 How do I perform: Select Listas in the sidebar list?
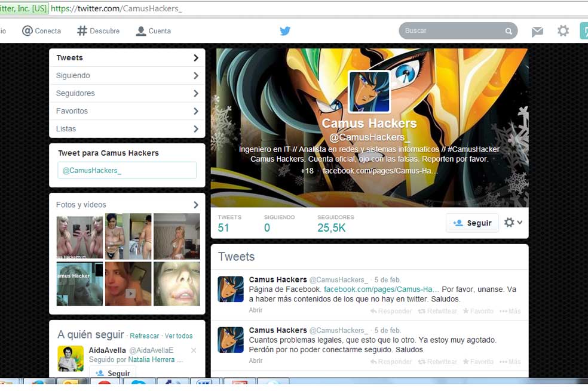point(127,128)
